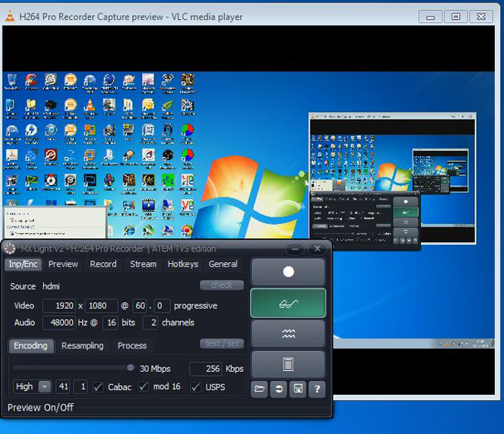Click the 256 Kbps audio bitrate field
The width and height of the screenshot is (504, 434).
coord(206,368)
